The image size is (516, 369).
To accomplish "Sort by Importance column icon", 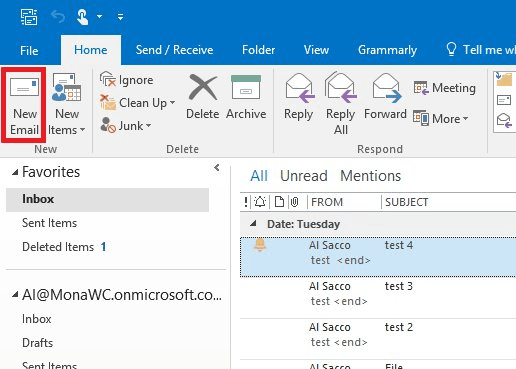I will click(x=246, y=202).
